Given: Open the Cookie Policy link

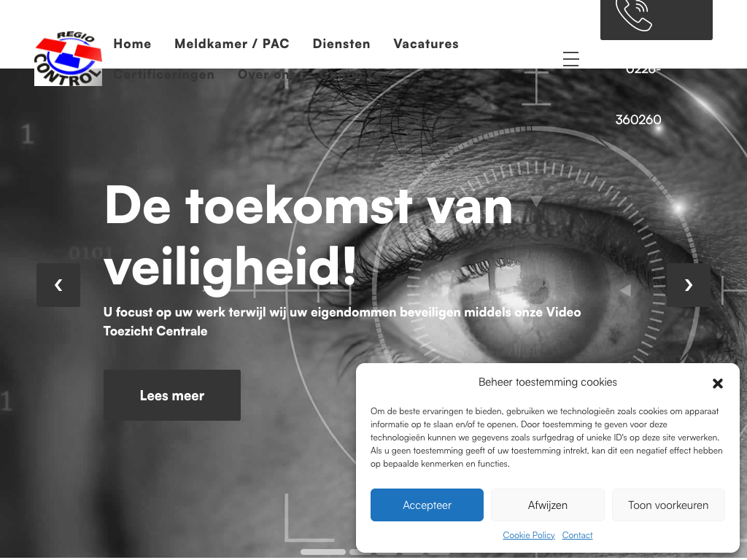Looking at the screenshot, I should [529, 535].
